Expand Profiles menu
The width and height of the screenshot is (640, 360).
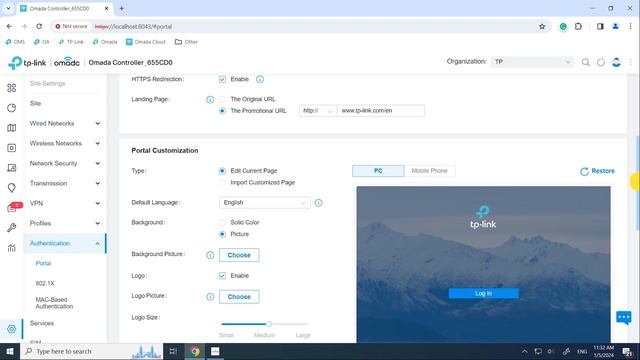(65, 223)
